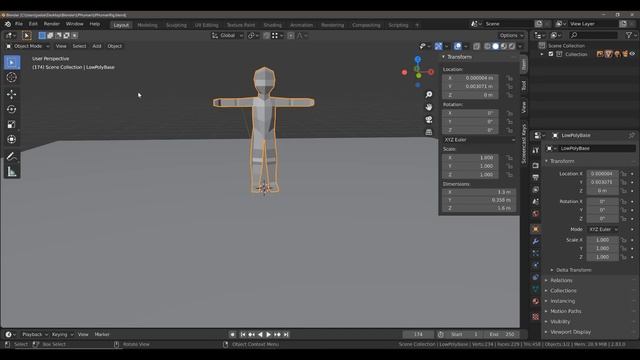Open the Texture properties tab
Image resolution: width=640 pixels, height=360 pixels.
pyautogui.click(x=536, y=317)
